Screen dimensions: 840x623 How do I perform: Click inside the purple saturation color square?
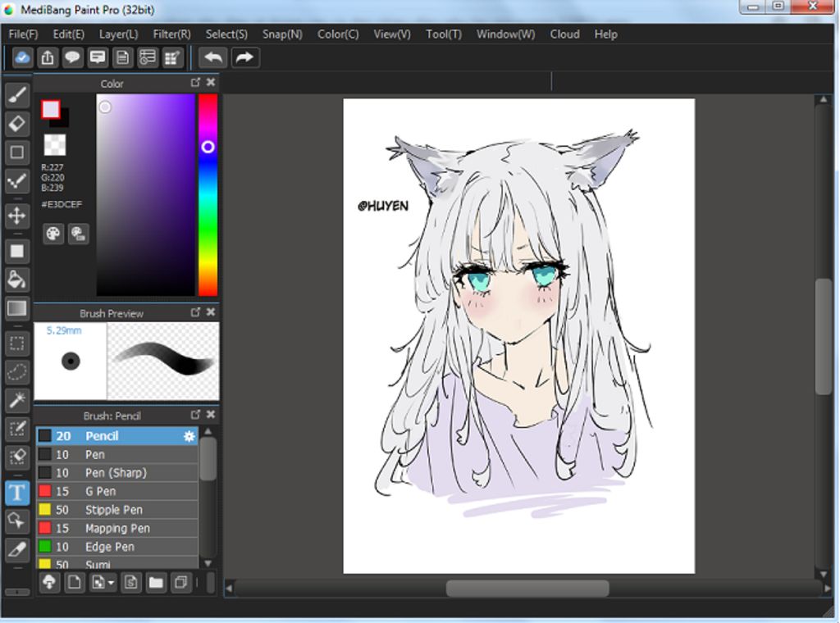point(146,195)
